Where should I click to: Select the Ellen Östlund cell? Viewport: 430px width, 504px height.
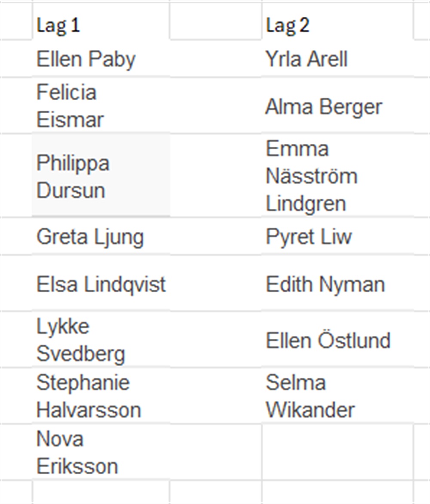(x=338, y=340)
